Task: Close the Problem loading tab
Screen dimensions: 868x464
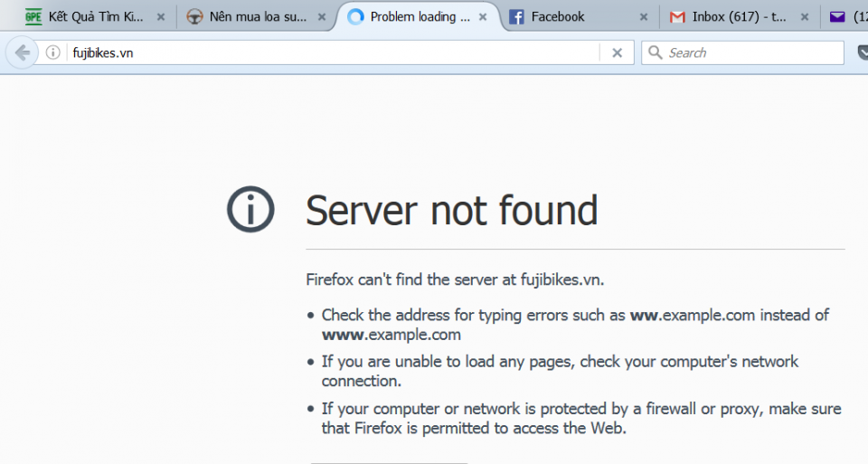Action: tap(483, 16)
